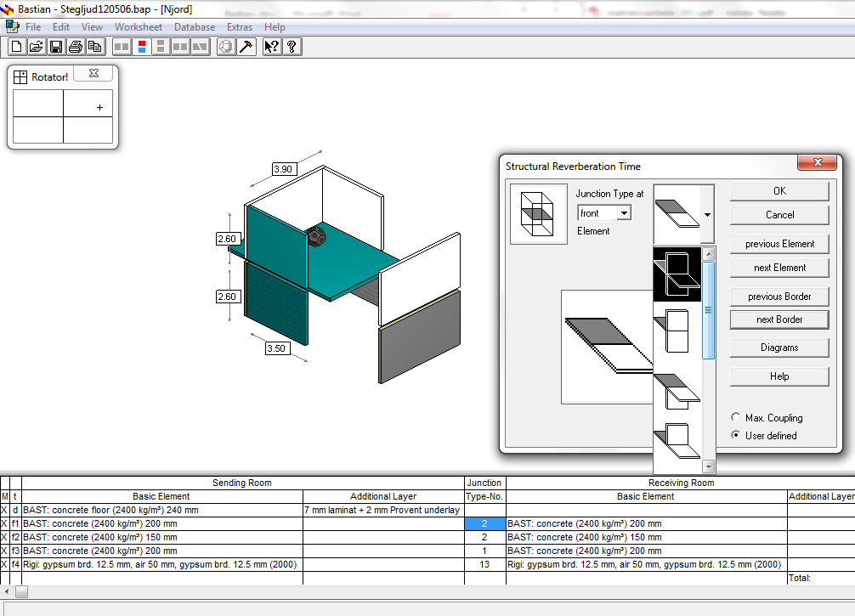Viewport: 855px width, 616px height.
Task: Open the Help menu
Action: 275,26
